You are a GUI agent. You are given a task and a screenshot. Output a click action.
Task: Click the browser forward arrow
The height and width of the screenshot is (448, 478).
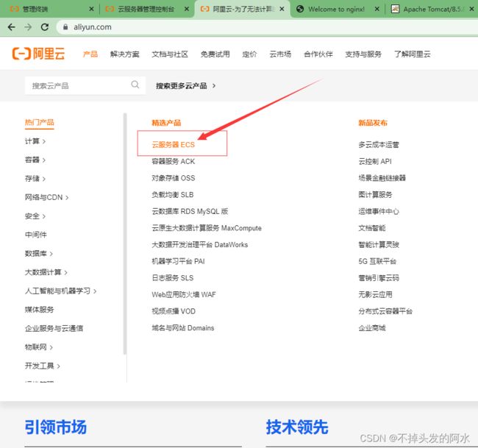pos(28,27)
